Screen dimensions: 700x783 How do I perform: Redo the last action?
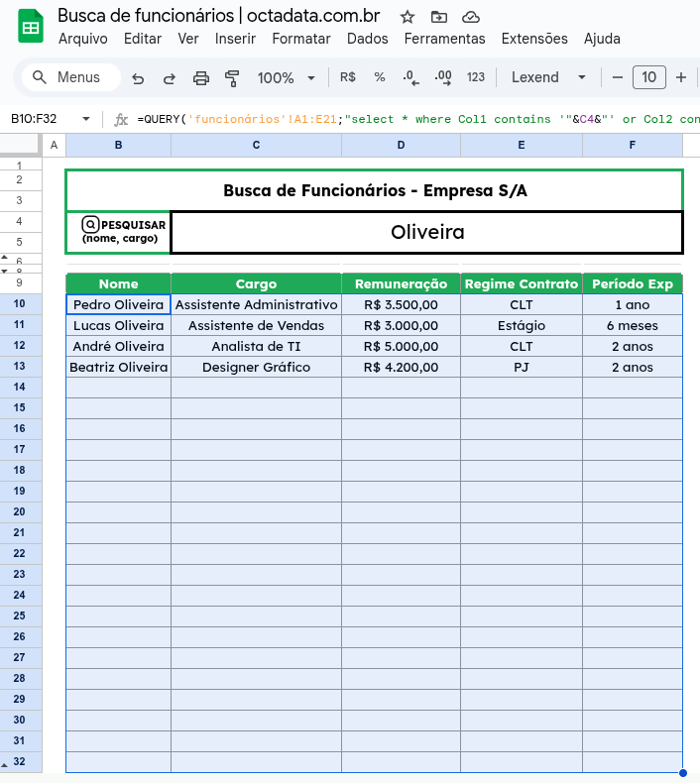point(170,78)
